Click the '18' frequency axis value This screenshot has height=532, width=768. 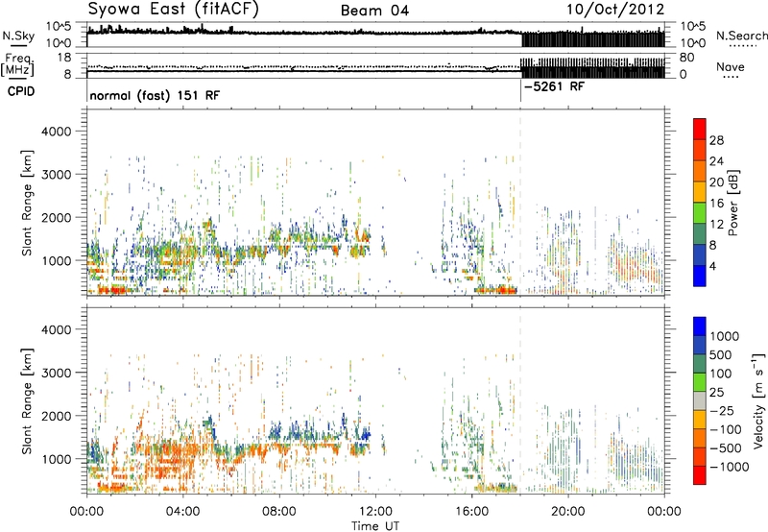[x=63, y=58]
